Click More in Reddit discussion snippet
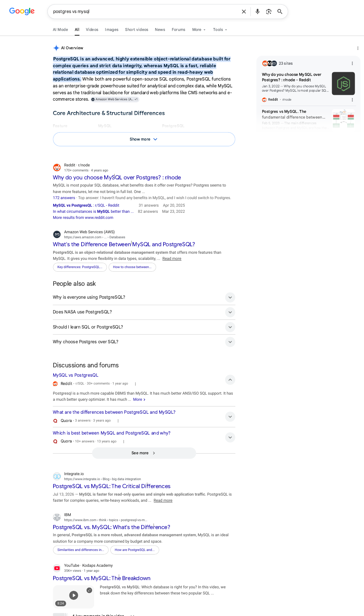The image size is (364, 616). (139, 400)
